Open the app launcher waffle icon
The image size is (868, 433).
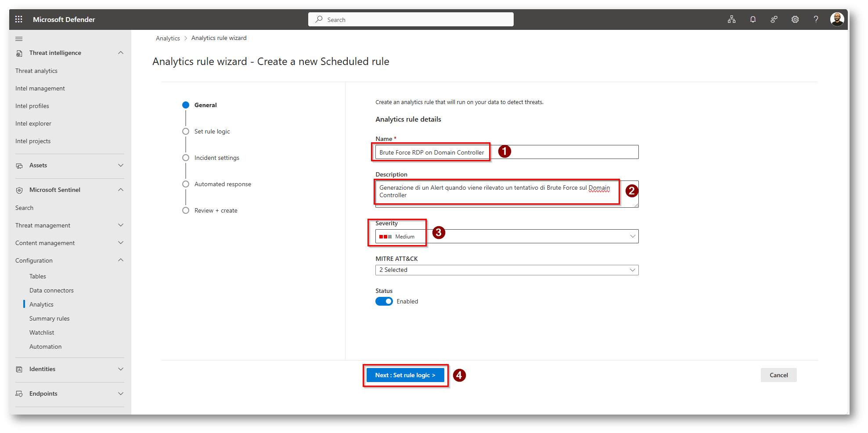point(18,19)
